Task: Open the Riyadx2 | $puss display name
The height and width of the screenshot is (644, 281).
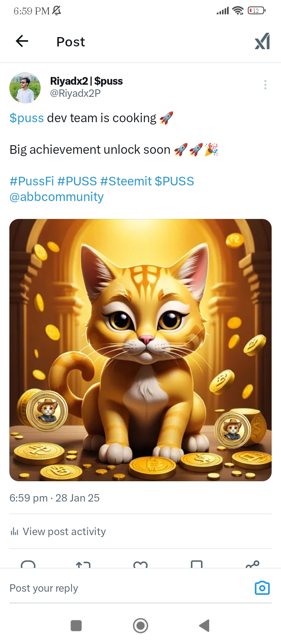Action: tap(86, 81)
